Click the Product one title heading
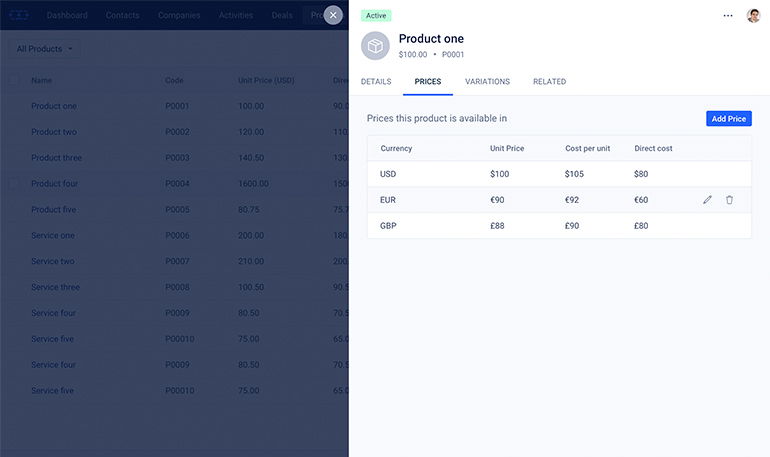This screenshot has height=457, width=770. point(431,39)
